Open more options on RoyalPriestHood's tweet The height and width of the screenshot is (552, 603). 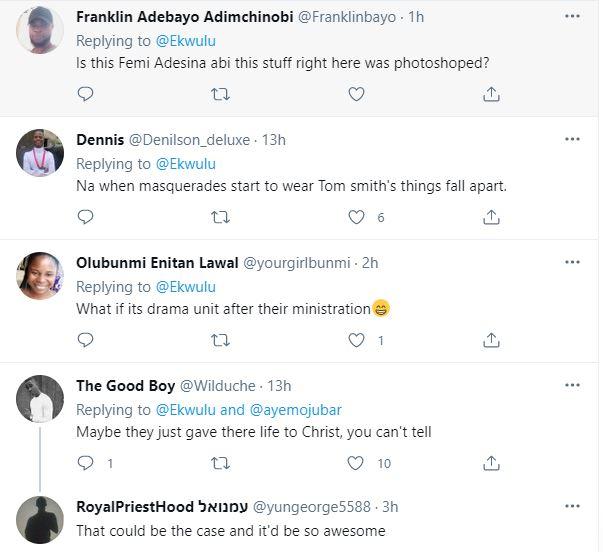[x=571, y=508]
